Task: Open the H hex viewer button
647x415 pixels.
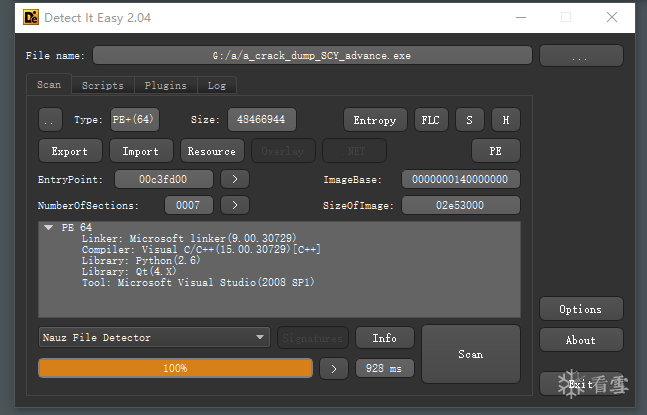Action: coord(505,120)
